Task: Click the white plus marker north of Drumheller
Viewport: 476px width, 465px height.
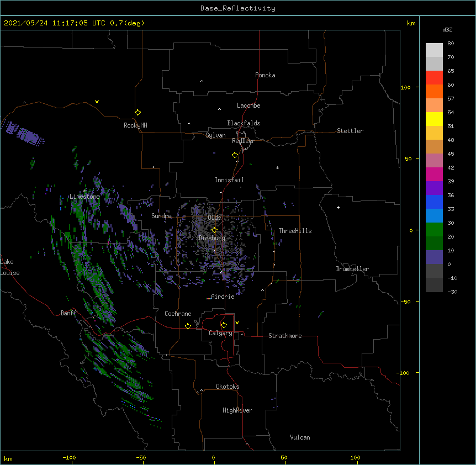Action: coord(338,207)
